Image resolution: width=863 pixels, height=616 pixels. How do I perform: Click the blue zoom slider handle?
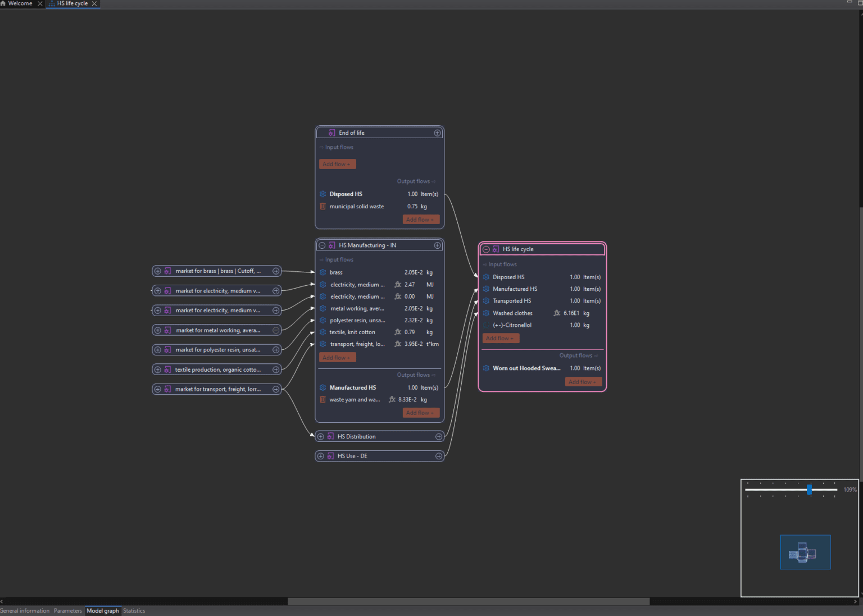pos(809,490)
